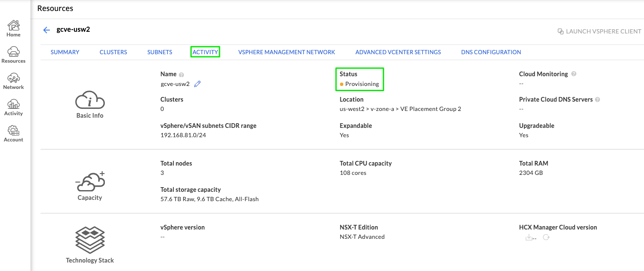Viewport: 644px width, 271px height.
Task: Click the gcve-usw2 page heading
Action: coord(73,30)
